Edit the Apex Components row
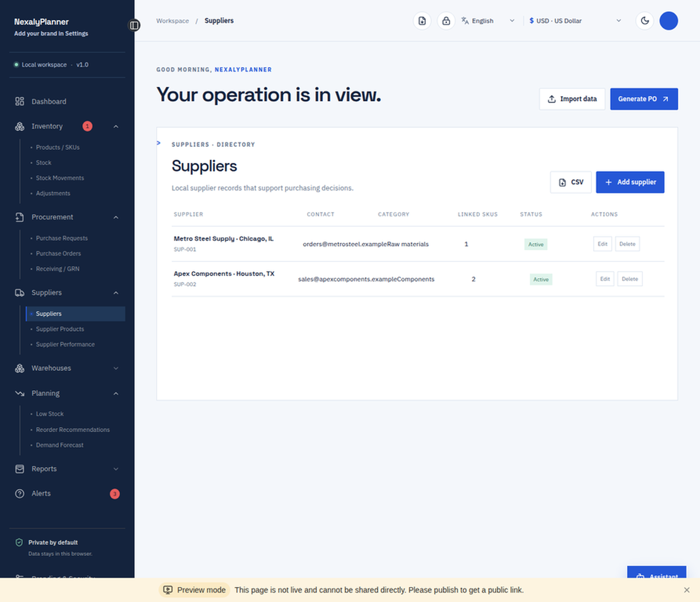700x602 pixels. (x=605, y=279)
